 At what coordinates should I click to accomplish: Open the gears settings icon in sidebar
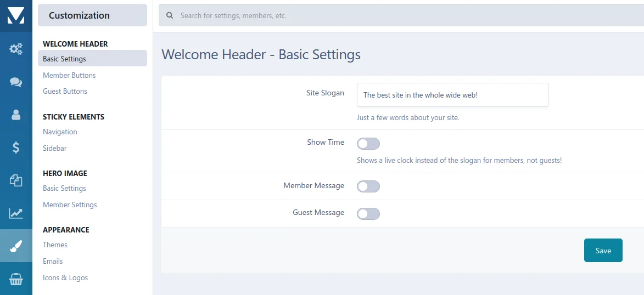pos(16,49)
